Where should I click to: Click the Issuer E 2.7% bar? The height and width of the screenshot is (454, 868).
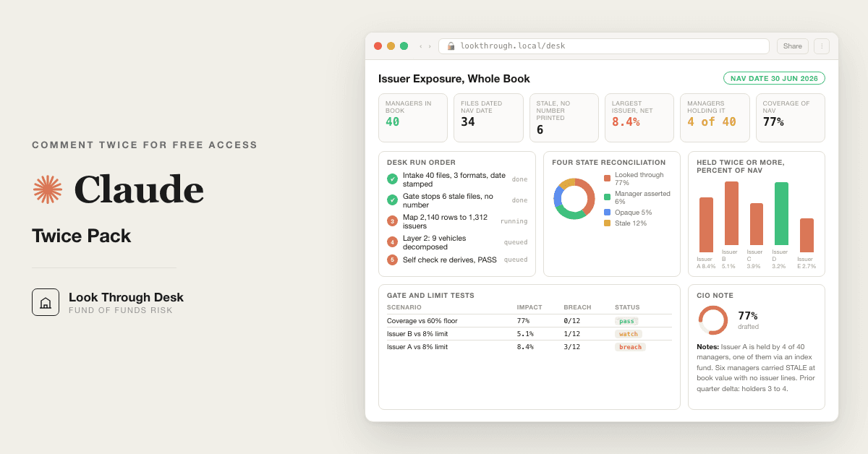coord(807,236)
